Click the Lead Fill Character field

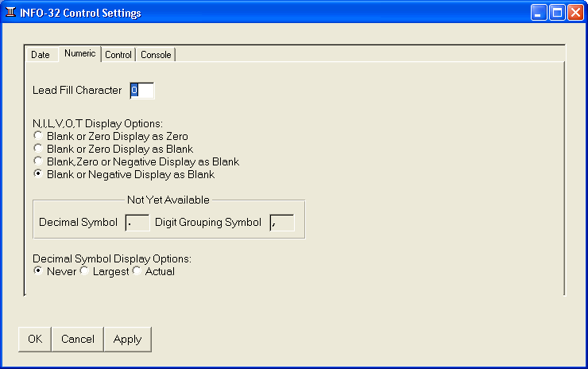141,91
